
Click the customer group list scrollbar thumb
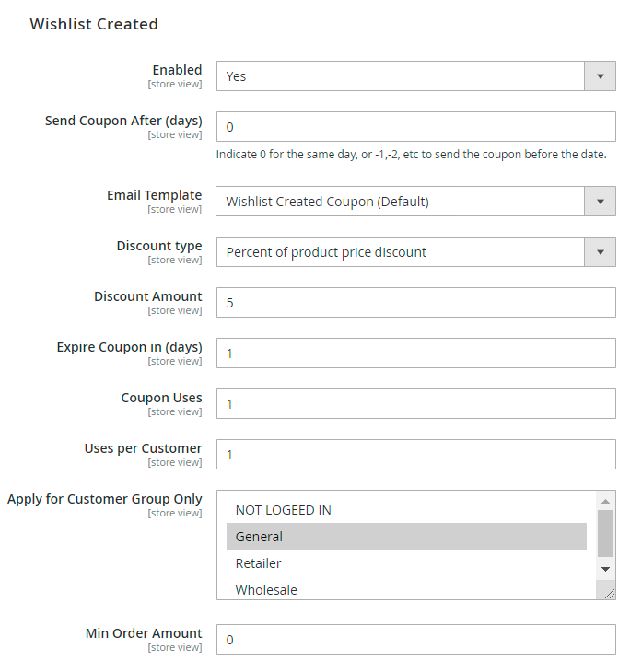(x=605, y=534)
